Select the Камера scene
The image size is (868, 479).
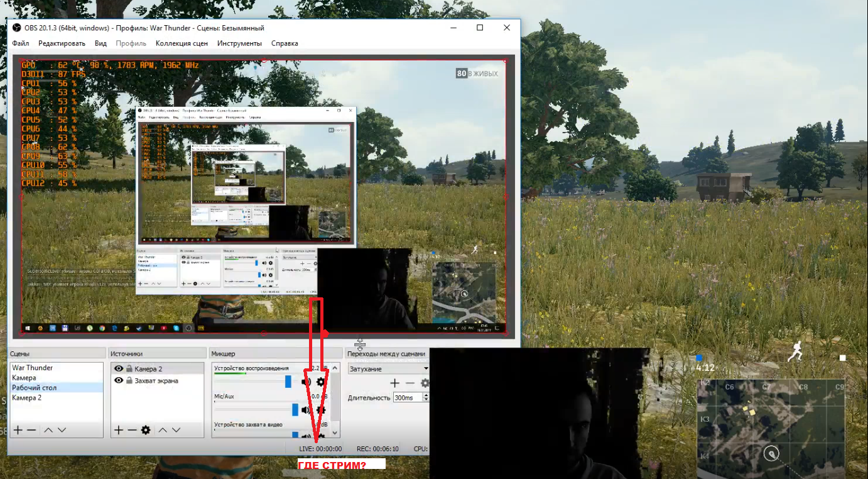click(x=57, y=378)
